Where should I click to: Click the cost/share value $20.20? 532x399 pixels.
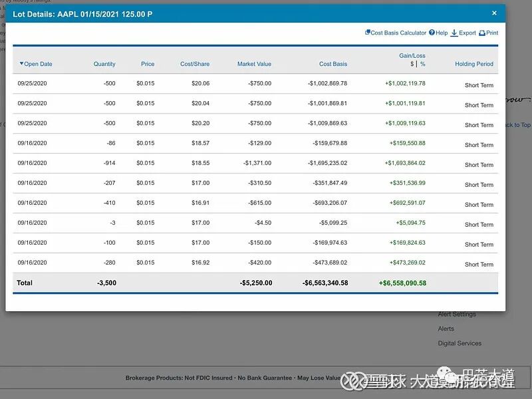point(200,123)
